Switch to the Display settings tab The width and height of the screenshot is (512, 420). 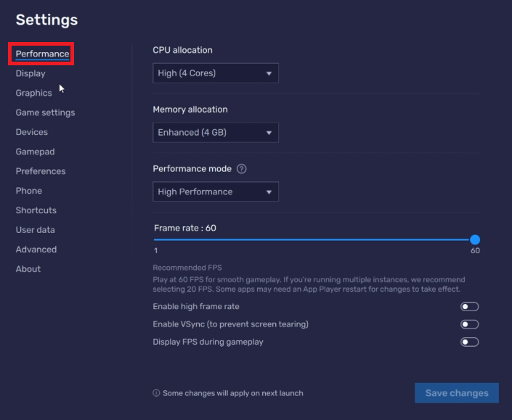pos(31,73)
